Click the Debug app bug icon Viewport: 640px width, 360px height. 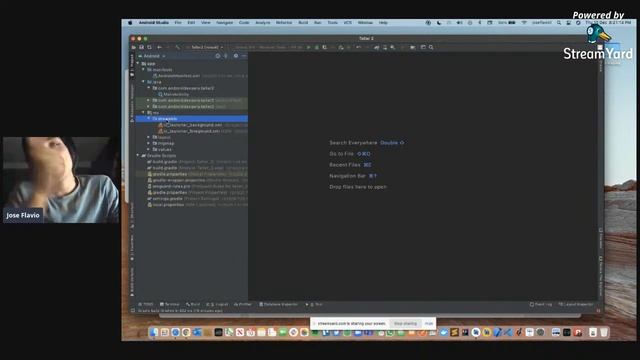pos(316,47)
